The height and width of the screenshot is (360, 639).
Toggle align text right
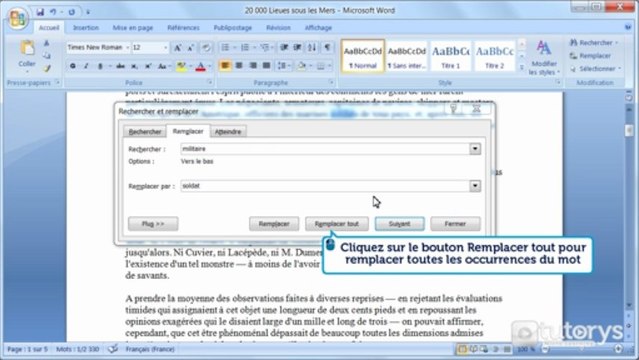pos(253,66)
